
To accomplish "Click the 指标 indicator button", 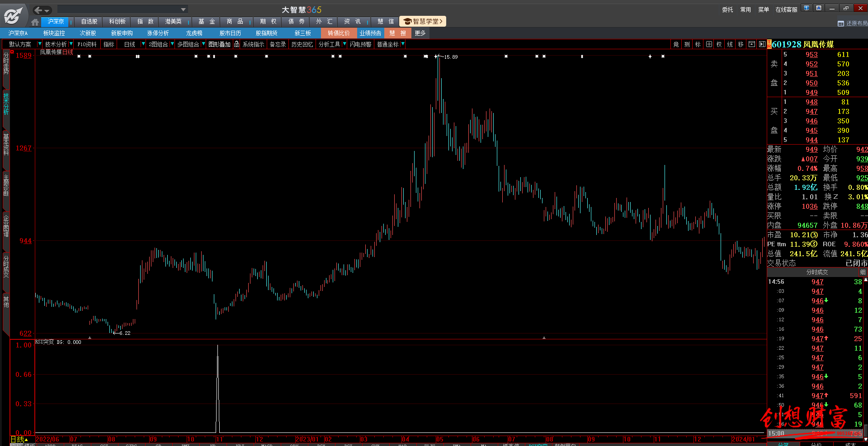I will click(x=108, y=44).
